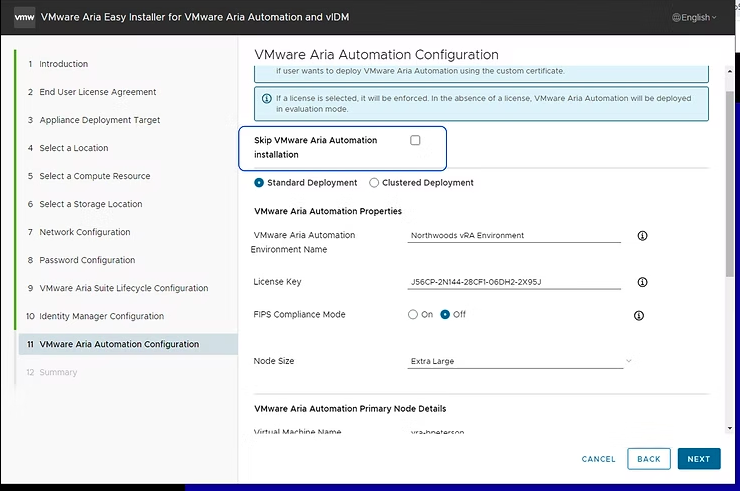
Task: Turn FIPS Compliance Mode On
Action: tap(413, 314)
